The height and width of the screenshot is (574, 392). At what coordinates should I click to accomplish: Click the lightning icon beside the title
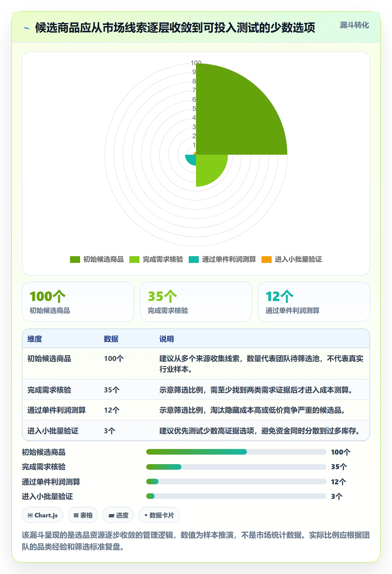(27, 28)
